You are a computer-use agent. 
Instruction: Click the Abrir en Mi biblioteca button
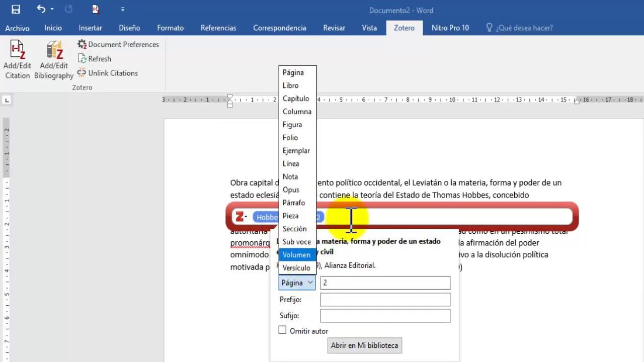[364, 345]
